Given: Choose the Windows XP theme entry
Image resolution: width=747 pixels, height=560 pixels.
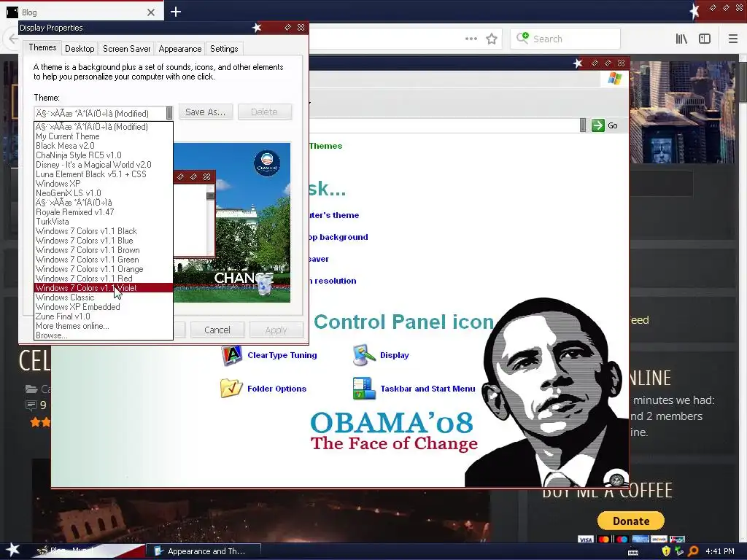Looking at the screenshot, I should [104, 184].
